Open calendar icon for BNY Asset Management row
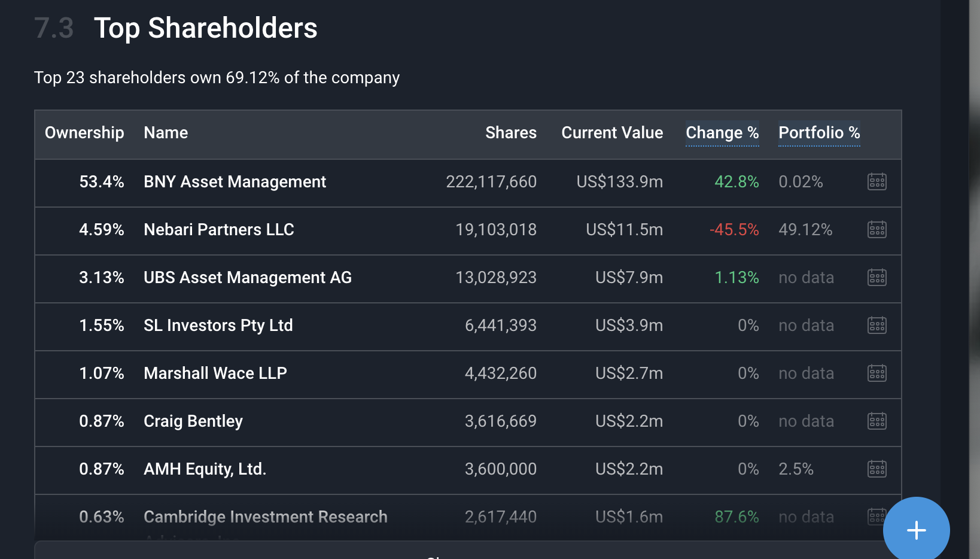 tap(876, 181)
